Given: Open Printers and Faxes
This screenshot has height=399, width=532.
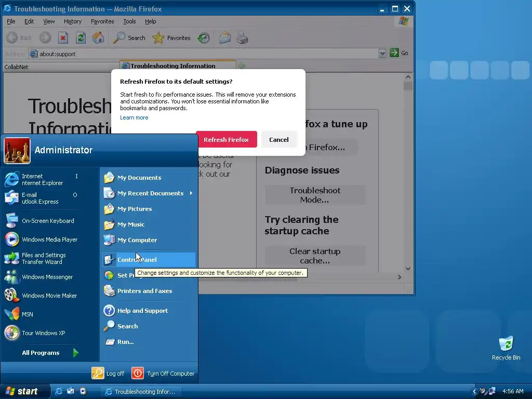Looking at the screenshot, I should pyautogui.click(x=149, y=291).
